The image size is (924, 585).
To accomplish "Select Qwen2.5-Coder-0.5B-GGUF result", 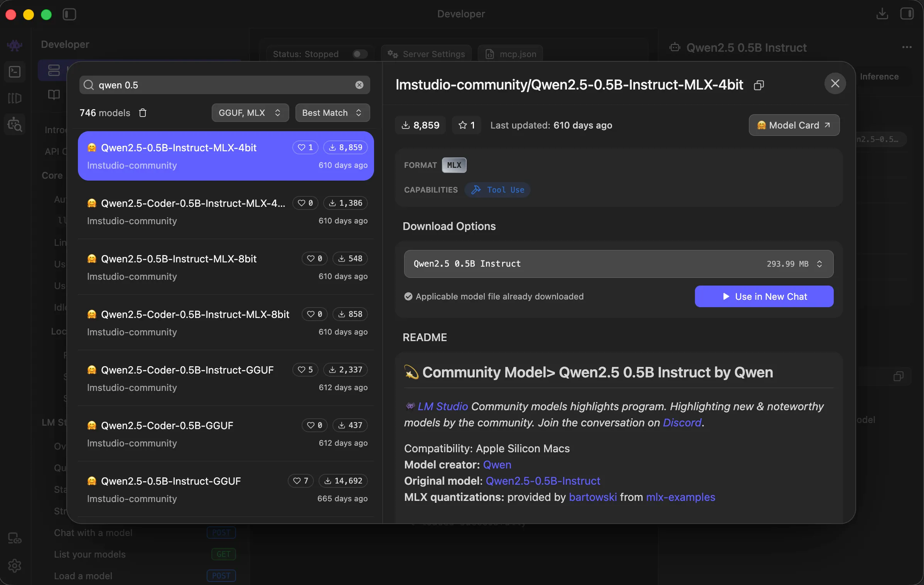I will (x=226, y=434).
